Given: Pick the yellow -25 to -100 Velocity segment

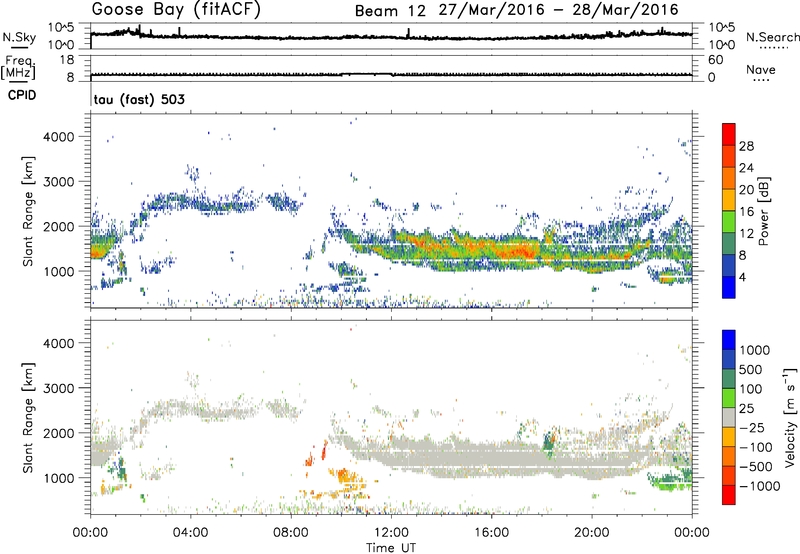Looking at the screenshot, I should [729, 437].
